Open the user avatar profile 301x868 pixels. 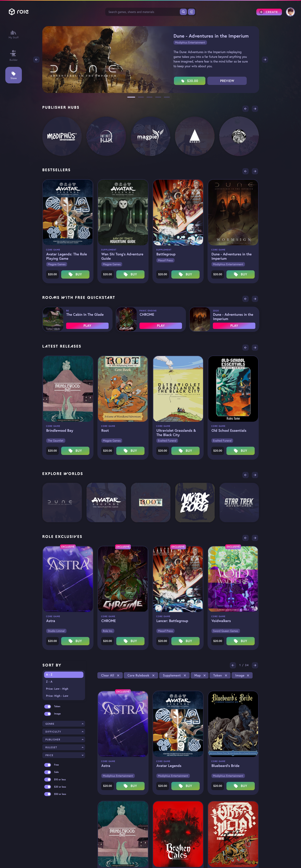290,12
